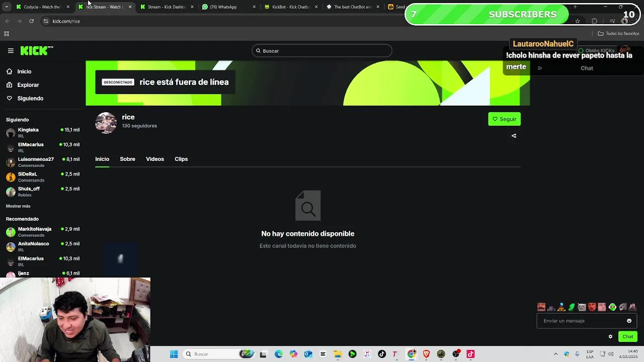Open Luisormenoa27 channel in sidebar

[43, 162]
